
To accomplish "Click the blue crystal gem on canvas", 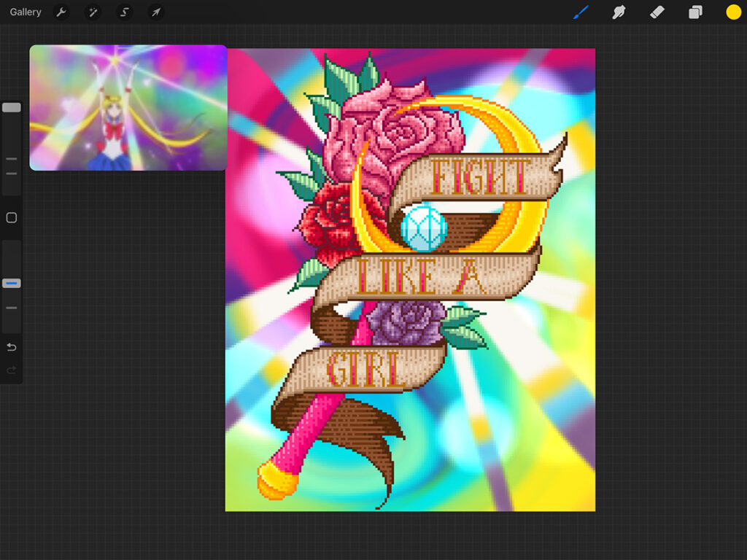I will click(424, 227).
